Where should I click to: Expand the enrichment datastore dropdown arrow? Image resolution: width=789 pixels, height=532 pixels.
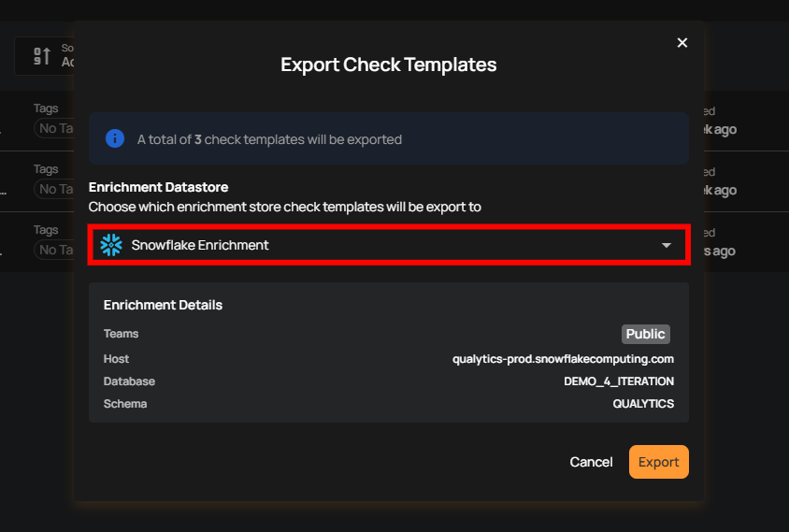pyautogui.click(x=667, y=245)
